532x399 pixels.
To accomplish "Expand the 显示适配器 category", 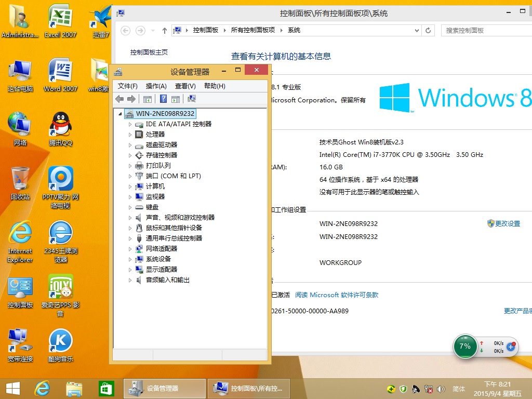I will [130, 269].
